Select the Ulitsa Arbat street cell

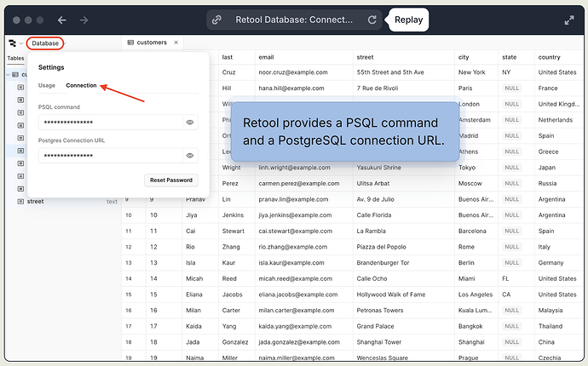coord(403,184)
